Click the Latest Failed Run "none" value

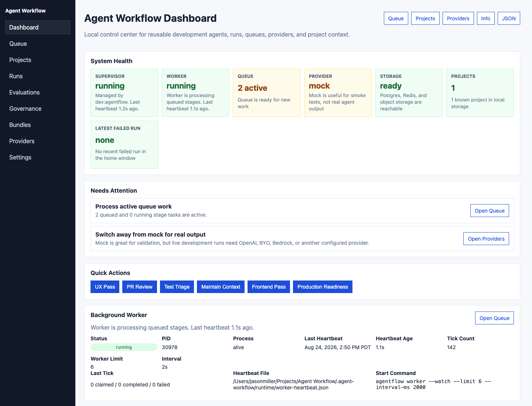(x=105, y=140)
